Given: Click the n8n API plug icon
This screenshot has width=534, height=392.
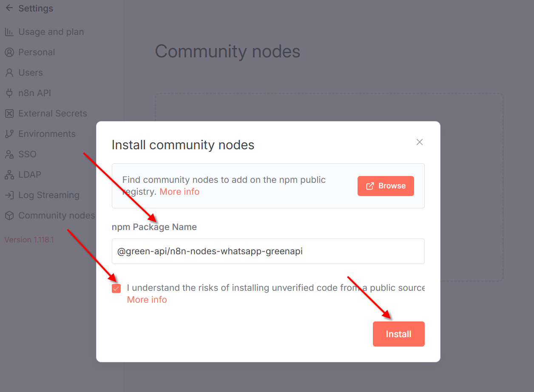Looking at the screenshot, I should click(9, 93).
